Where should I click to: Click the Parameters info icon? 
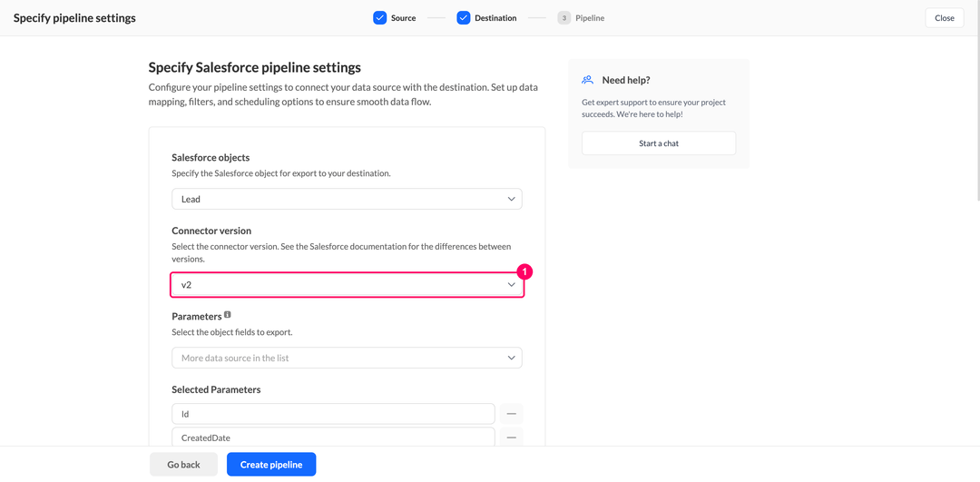(x=228, y=314)
